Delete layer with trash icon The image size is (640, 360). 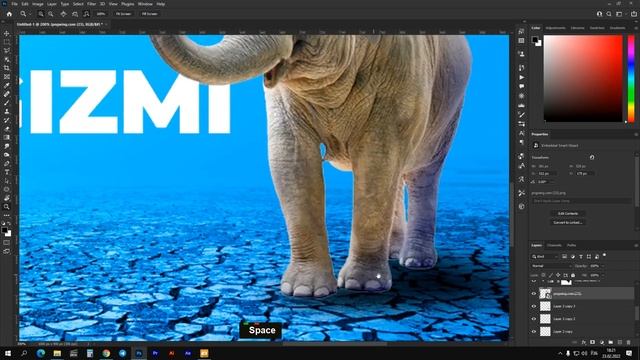pyautogui.click(x=629, y=342)
